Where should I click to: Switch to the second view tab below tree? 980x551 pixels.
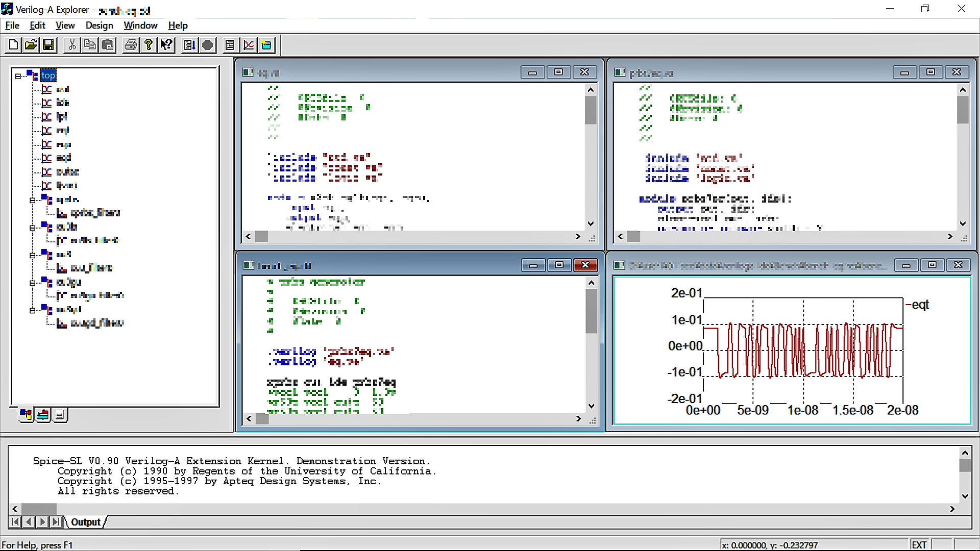(x=43, y=415)
